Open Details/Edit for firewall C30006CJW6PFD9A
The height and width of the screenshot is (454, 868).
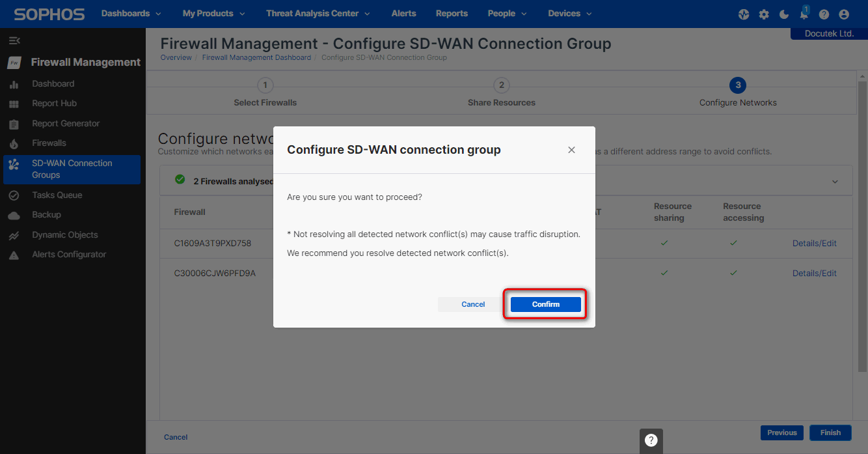tap(815, 274)
